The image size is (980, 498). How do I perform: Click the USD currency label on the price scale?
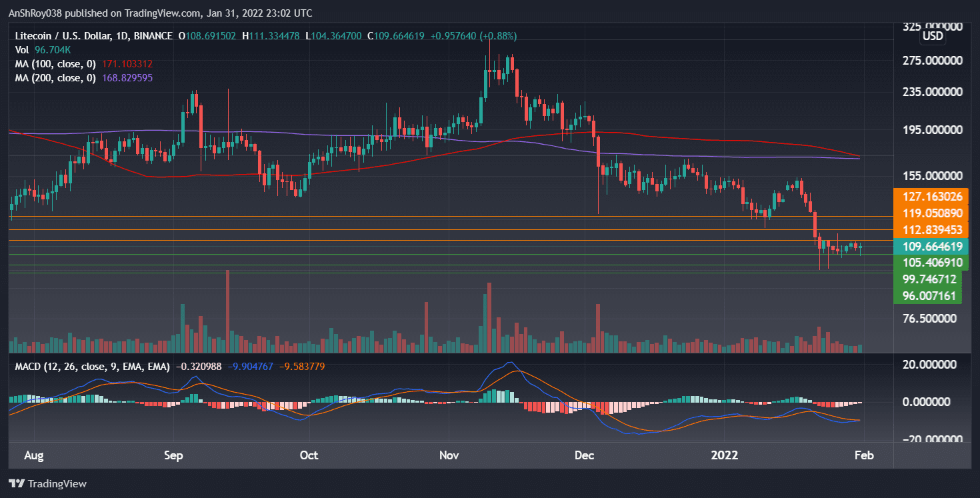(x=933, y=37)
